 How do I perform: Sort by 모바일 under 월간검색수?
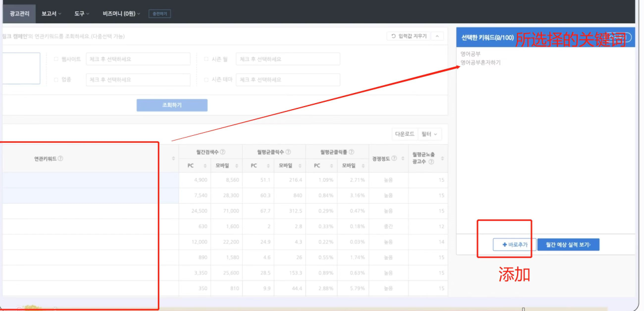[237, 166]
